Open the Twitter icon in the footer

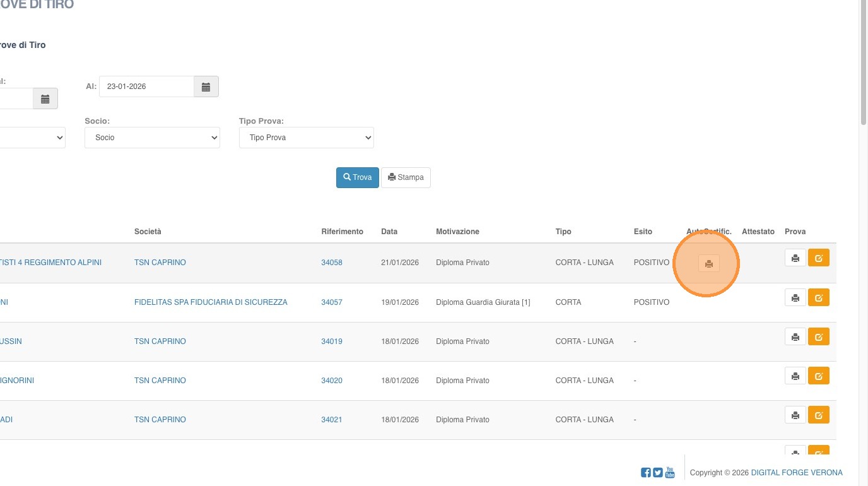(658, 473)
